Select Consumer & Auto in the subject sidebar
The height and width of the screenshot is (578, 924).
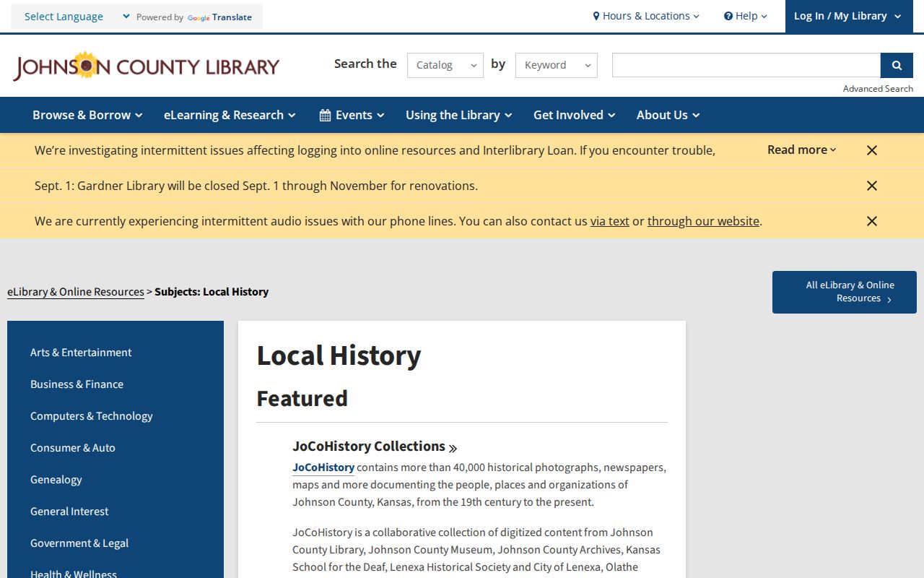click(x=73, y=448)
